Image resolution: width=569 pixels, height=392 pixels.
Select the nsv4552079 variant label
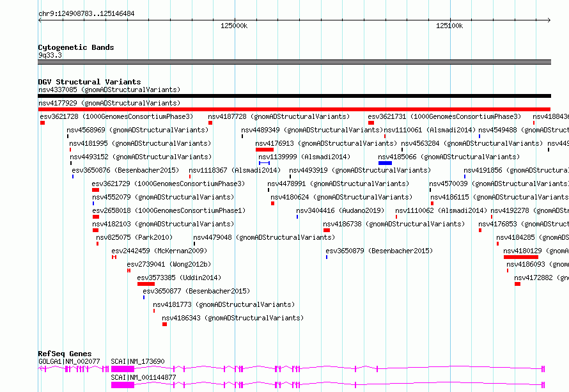pos(163,197)
